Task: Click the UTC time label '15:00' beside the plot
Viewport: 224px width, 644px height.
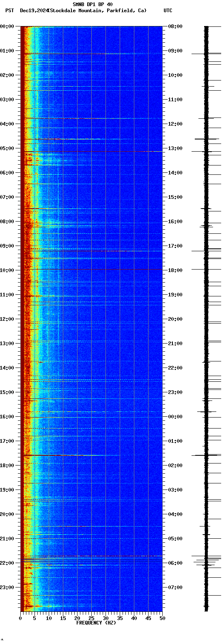Action: (x=175, y=197)
